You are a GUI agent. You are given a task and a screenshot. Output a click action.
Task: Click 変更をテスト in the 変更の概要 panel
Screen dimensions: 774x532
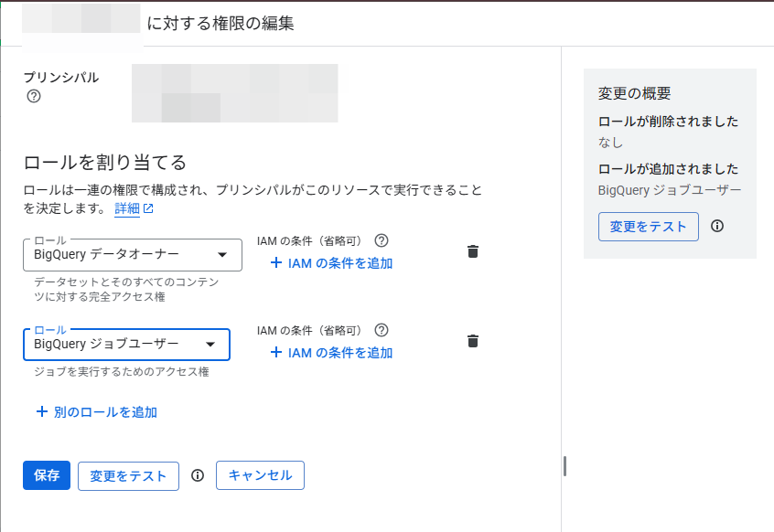[648, 227]
